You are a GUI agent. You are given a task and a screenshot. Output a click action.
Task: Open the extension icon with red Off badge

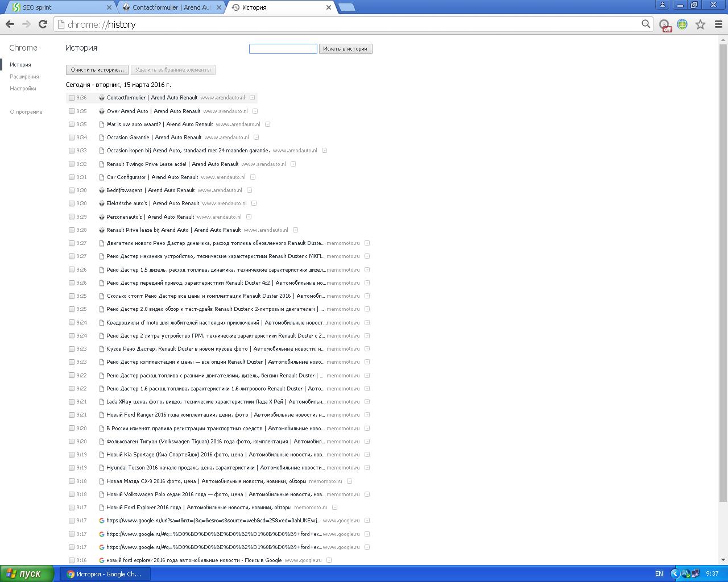coord(665,25)
